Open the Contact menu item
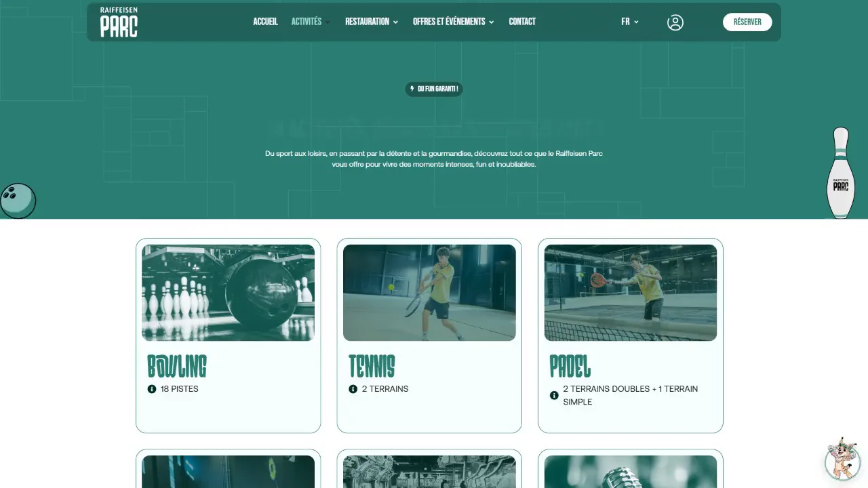This screenshot has width=868, height=488. click(x=522, y=22)
